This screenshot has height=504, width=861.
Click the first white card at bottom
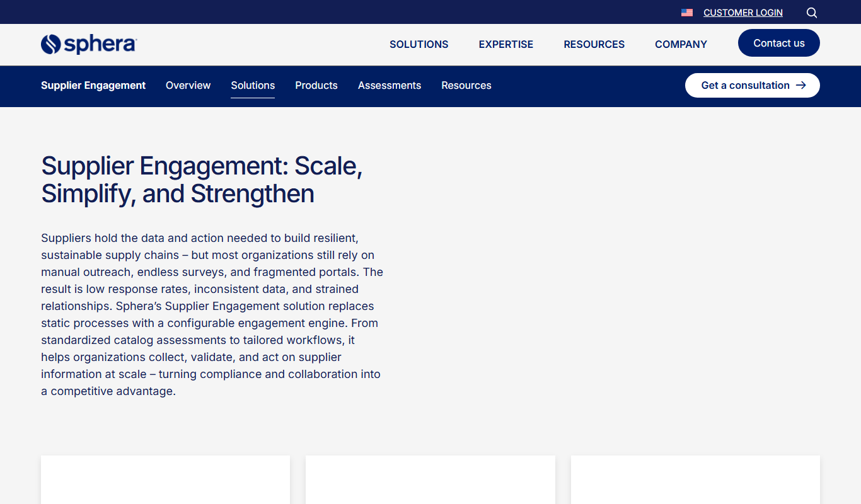point(165,479)
